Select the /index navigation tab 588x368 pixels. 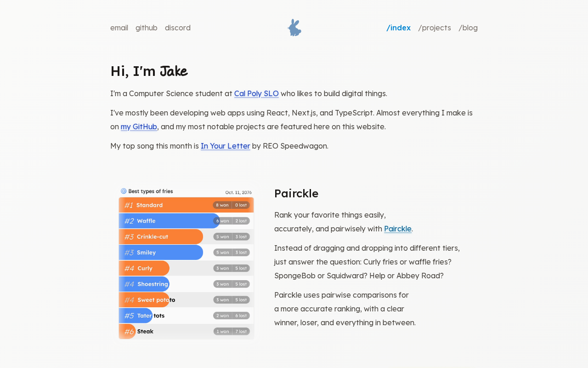(399, 28)
